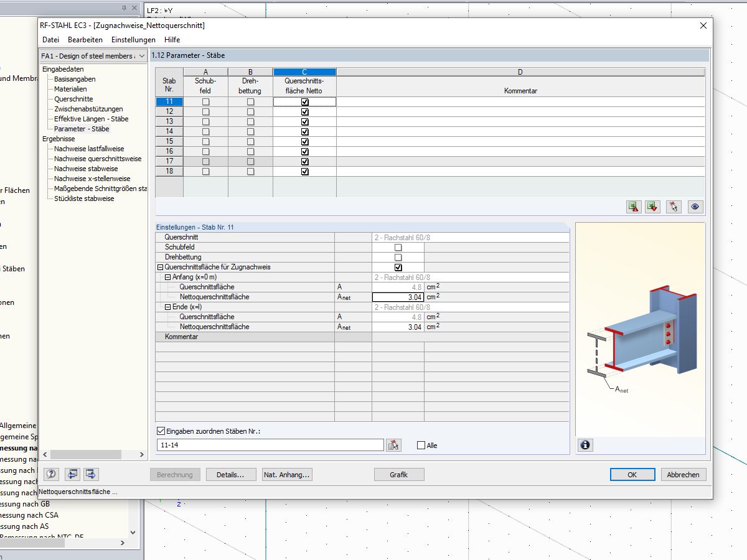Click the navigator's horizontal scrollbar left arrow
This screenshot has width=747, height=560.
tap(45, 455)
